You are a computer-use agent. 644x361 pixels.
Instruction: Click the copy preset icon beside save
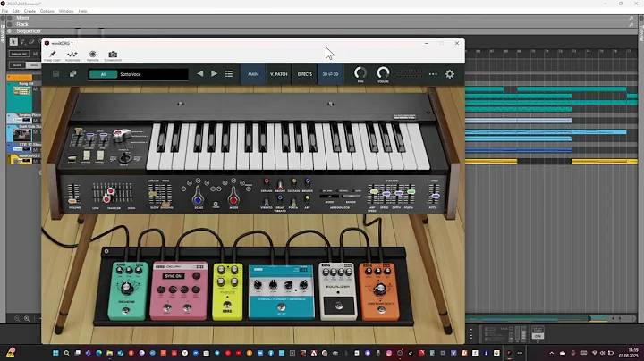point(72,74)
